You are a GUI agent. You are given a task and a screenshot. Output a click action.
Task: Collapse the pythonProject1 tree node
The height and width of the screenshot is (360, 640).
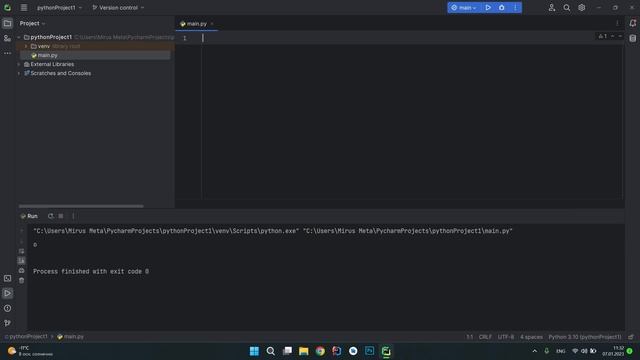pyautogui.click(x=19, y=37)
